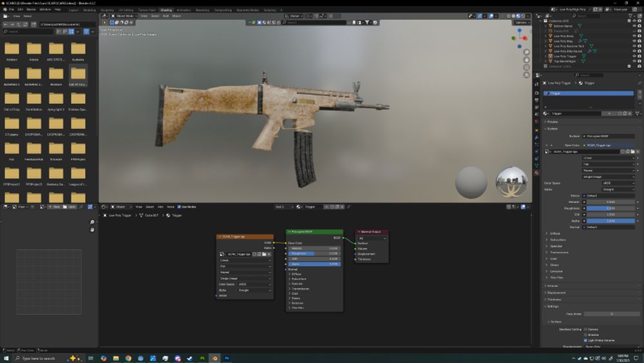
Task: Open the Object Data green triangle tab
Action: [x=536, y=166]
